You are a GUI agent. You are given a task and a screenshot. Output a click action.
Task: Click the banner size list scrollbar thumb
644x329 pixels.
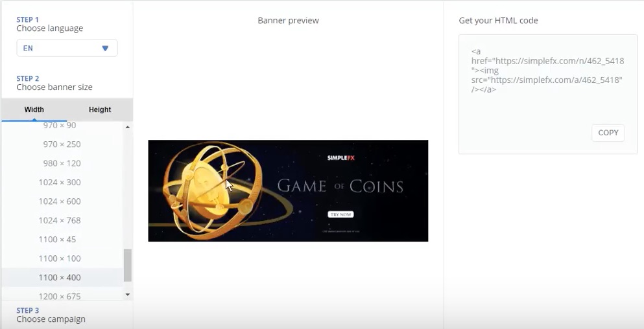[x=128, y=265]
